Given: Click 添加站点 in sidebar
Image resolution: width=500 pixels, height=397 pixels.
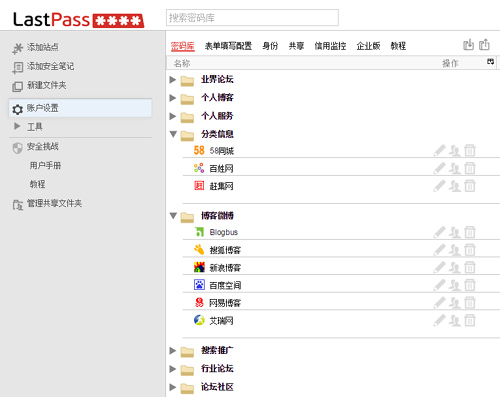Looking at the screenshot, I should click(43, 47).
